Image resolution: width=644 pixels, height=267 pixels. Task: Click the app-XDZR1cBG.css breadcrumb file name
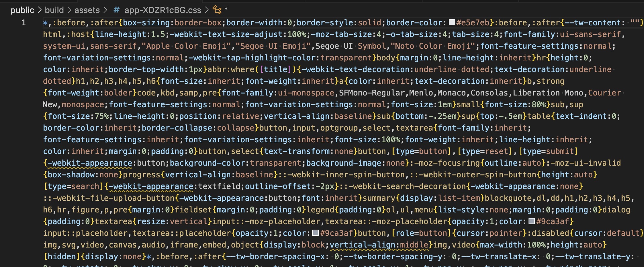coord(163,10)
